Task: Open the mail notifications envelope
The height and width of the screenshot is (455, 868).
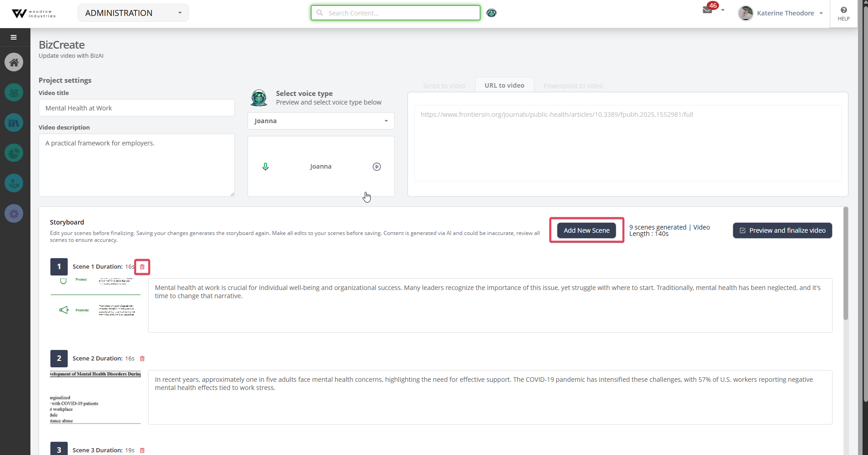Action: [x=707, y=10]
